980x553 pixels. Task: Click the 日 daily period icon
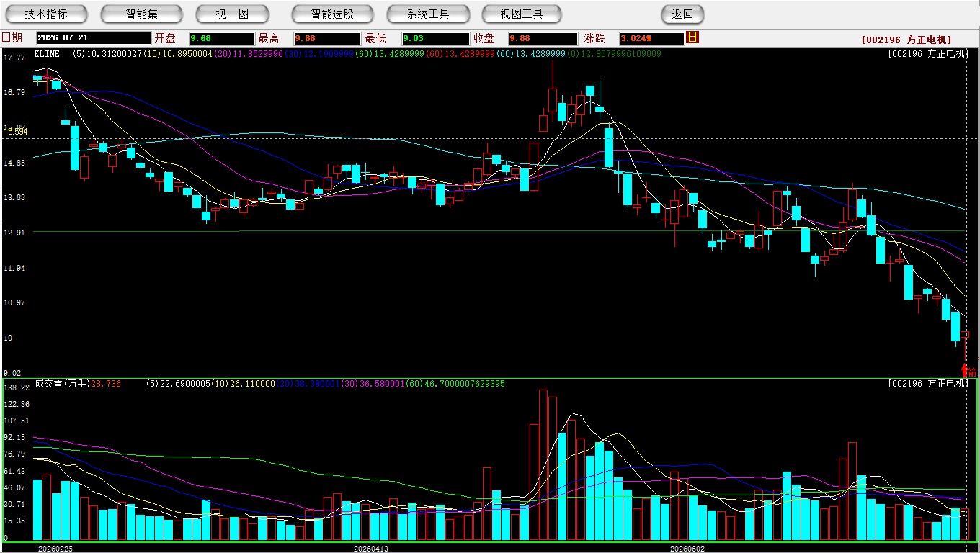(693, 37)
